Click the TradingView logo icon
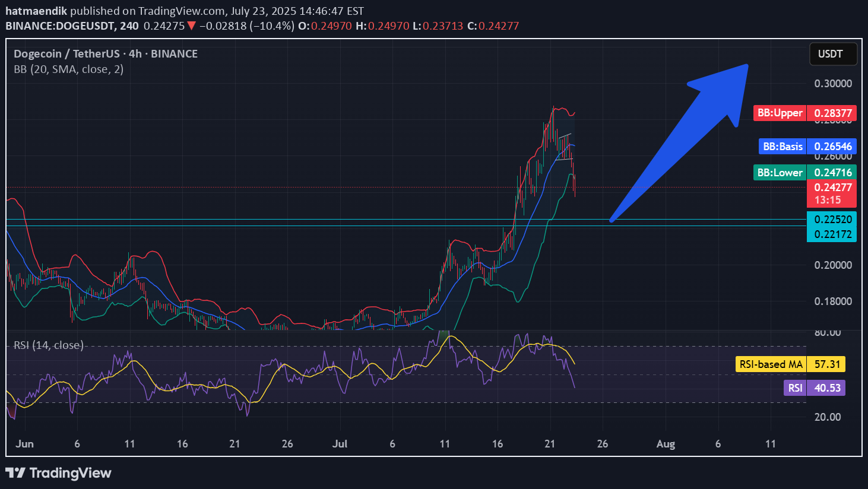Image resolution: width=868 pixels, height=489 pixels. click(15, 473)
